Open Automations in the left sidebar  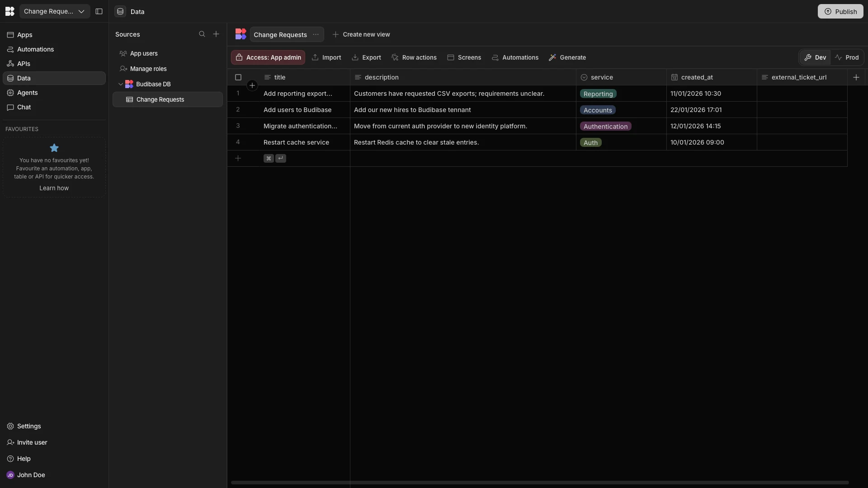35,49
